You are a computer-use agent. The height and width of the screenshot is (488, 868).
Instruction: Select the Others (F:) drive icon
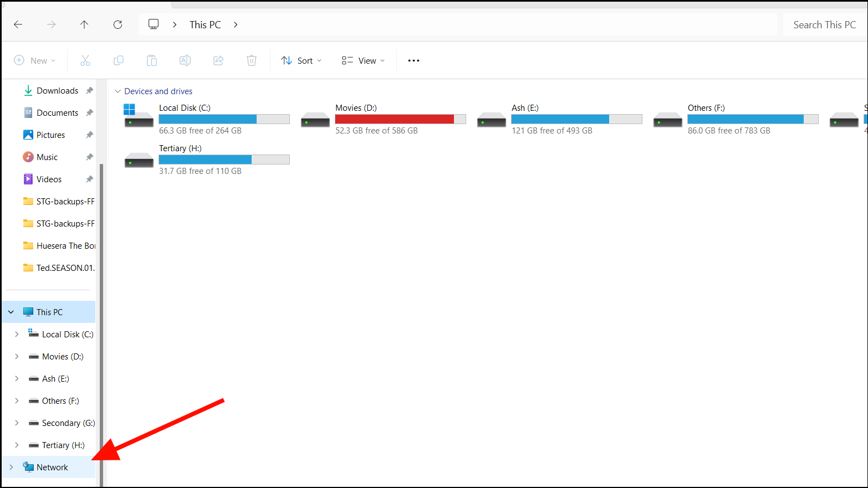(x=667, y=119)
